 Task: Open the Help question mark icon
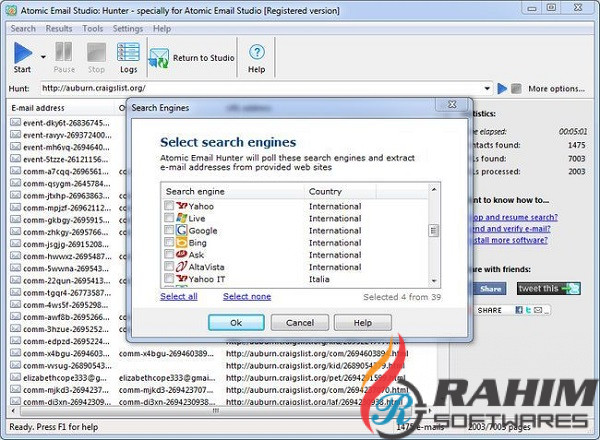tap(257, 52)
